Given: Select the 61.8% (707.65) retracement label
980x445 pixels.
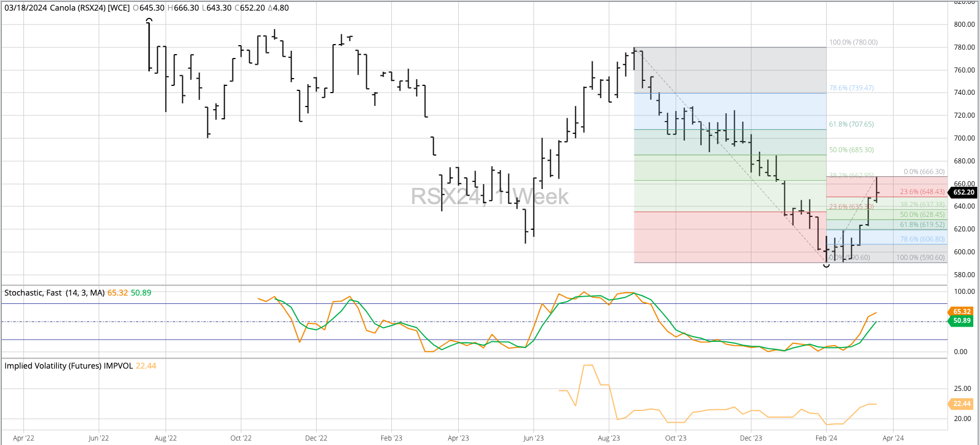Looking at the screenshot, I should tap(851, 124).
